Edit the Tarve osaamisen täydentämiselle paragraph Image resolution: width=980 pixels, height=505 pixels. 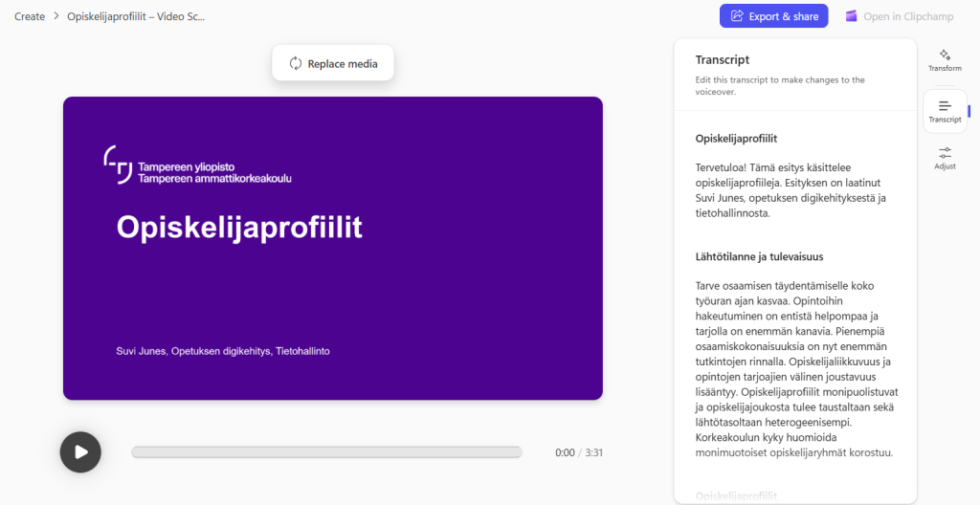pyautogui.click(x=796, y=369)
